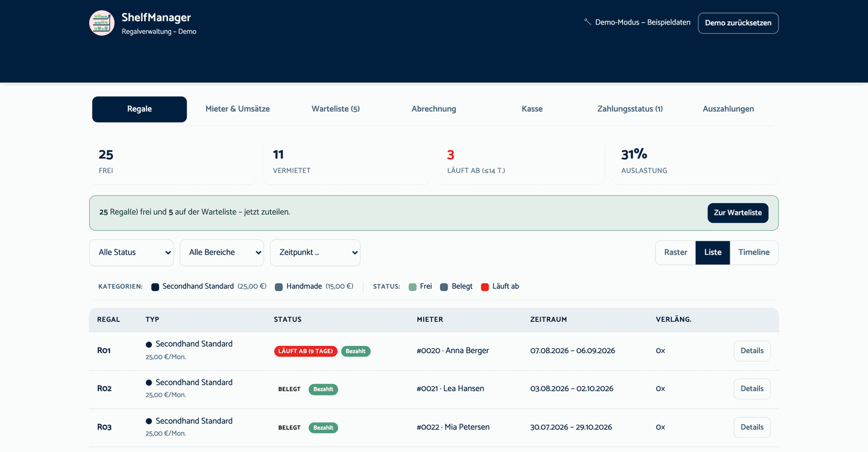Open the Warteliste (5) tab
The image size is (868, 452).
336,109
